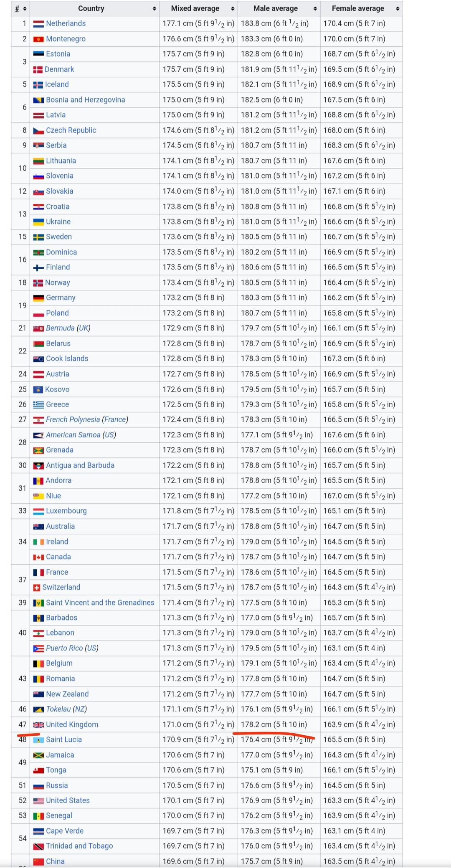The image size is (451, 868).
Task: Click the Trinidad and Tobago link
Action: pos(79,846)
